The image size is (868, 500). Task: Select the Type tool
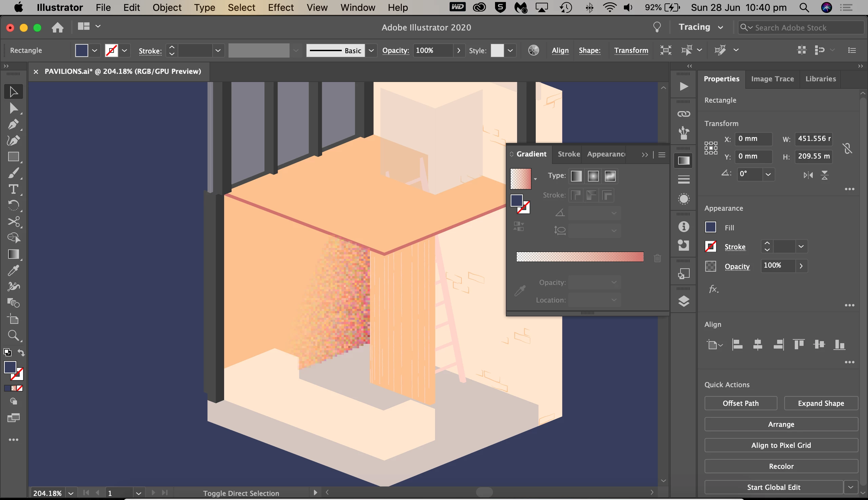[13, 189]
